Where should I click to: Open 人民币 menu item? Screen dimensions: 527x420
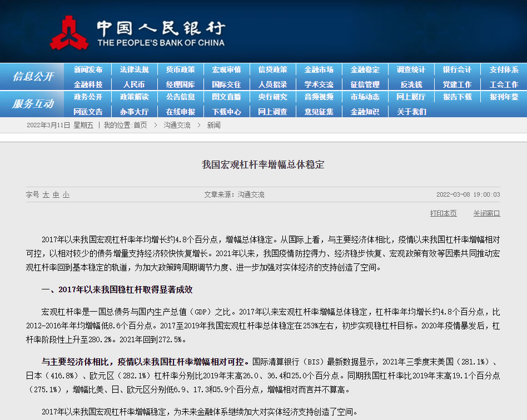(x=134, y=84)
